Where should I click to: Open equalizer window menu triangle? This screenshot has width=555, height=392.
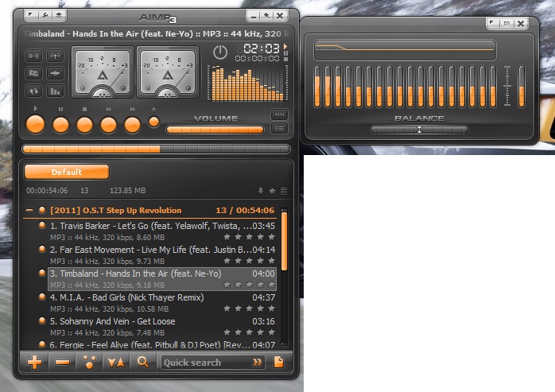click(492, 23)
